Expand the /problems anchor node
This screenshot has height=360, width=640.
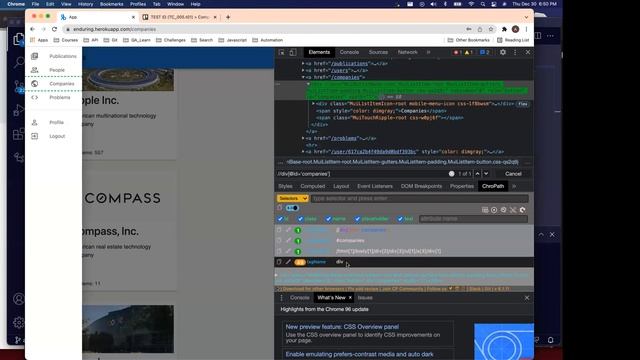click(x=303, y=138)
